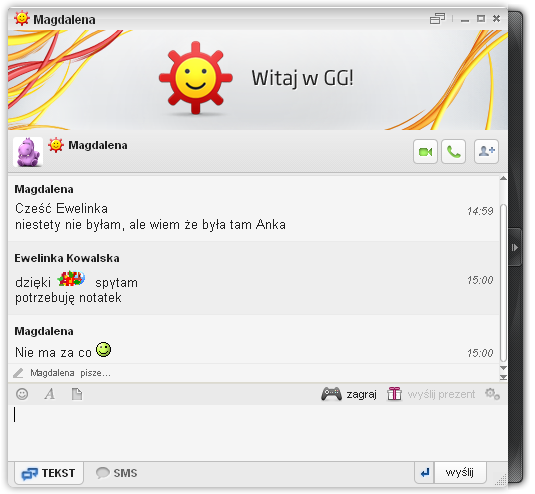Maximize the chat window
This screenshot has height=494, width=535.
pos(481,18)
